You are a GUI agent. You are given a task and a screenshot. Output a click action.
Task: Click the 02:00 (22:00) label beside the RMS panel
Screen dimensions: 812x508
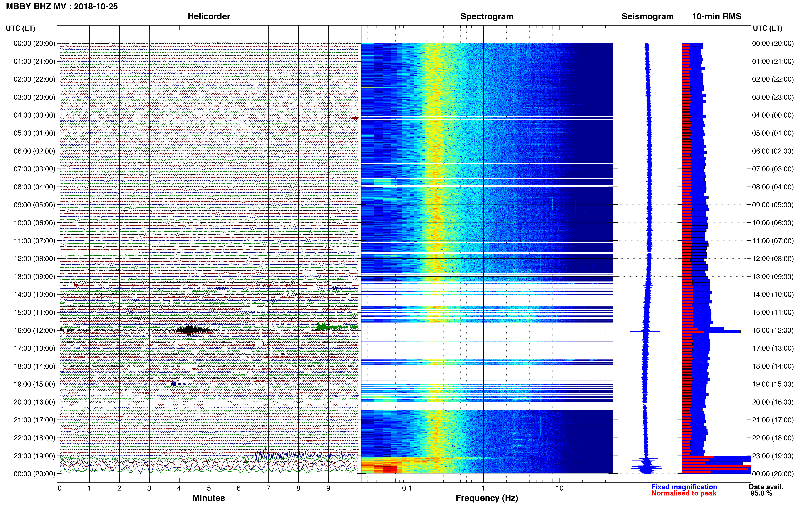(x=773, y=79)
